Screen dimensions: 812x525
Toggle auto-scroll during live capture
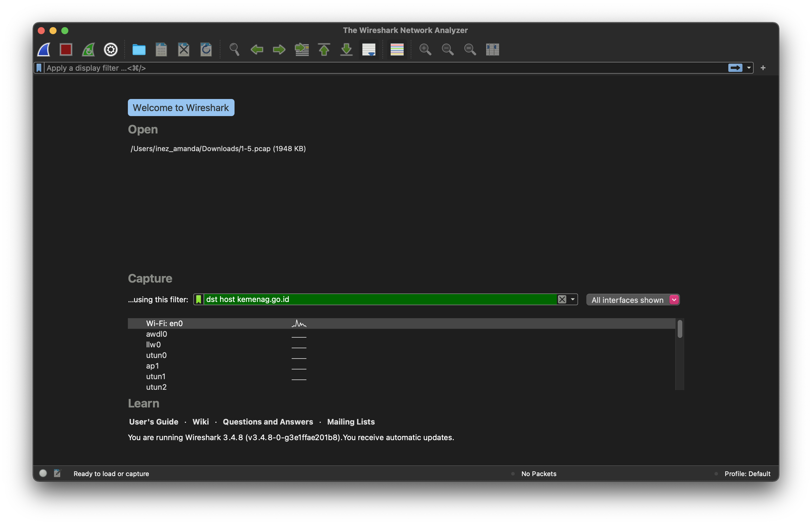tap(369, 49)
